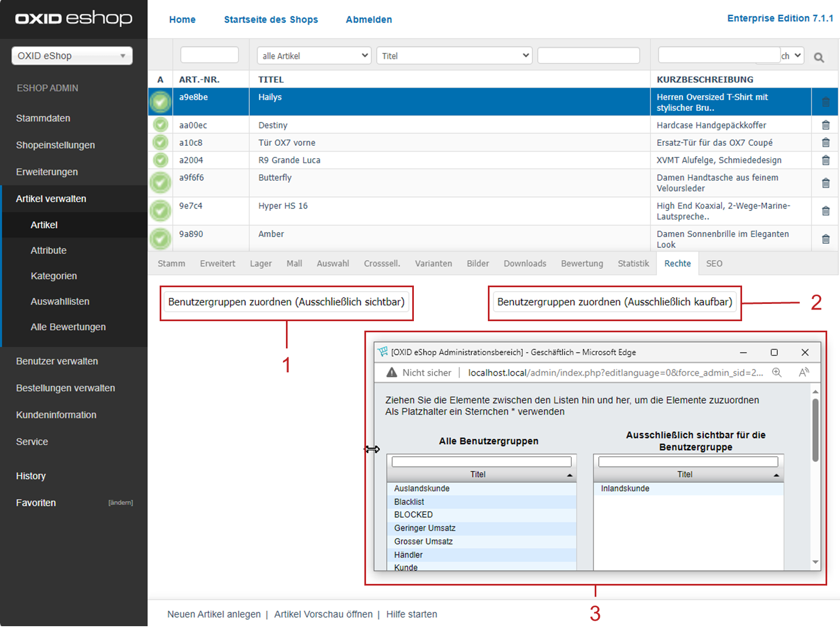Image resolution: width=840 pixels, height=639 pixels.
Task: Open Attribute in sidebar
Action: (48, 250)
